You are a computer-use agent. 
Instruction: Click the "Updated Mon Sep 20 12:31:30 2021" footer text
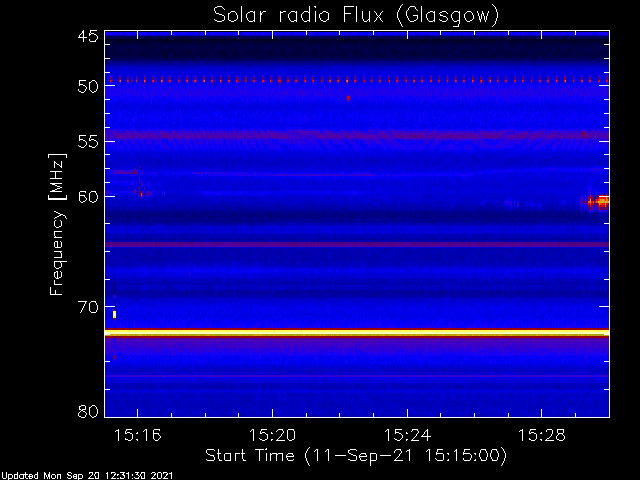pyautogui.click(x=87, y=476)
